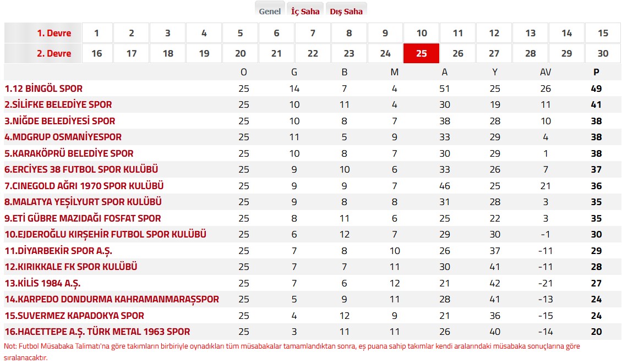Open the 12 Bingöl Spor team link
The width and height of the screenshot is (622, 364).
pyautogui.click(x=43, y=89)
